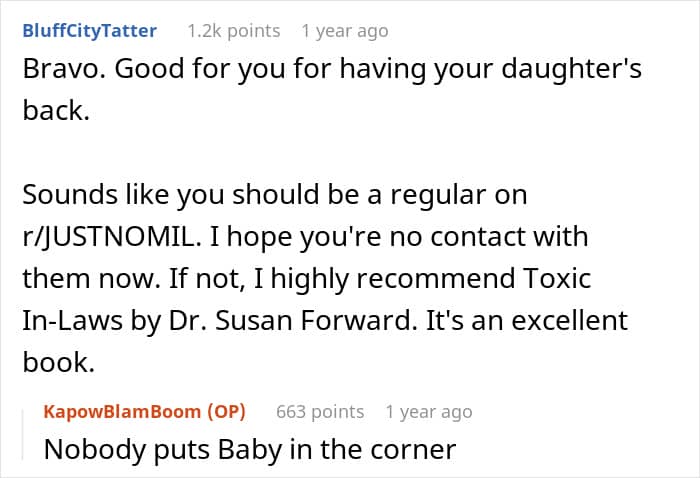
Task: Open BluffCityTatter's user profile
Action: coord(89,31)
